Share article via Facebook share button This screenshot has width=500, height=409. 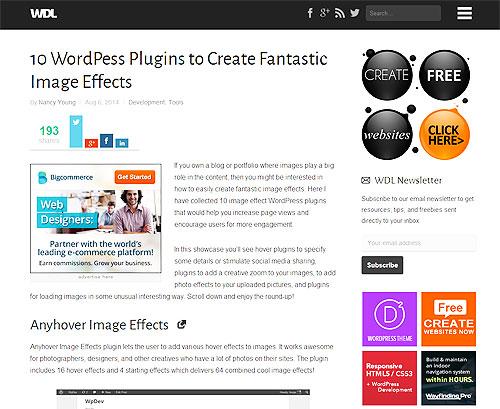coord(107,141)
